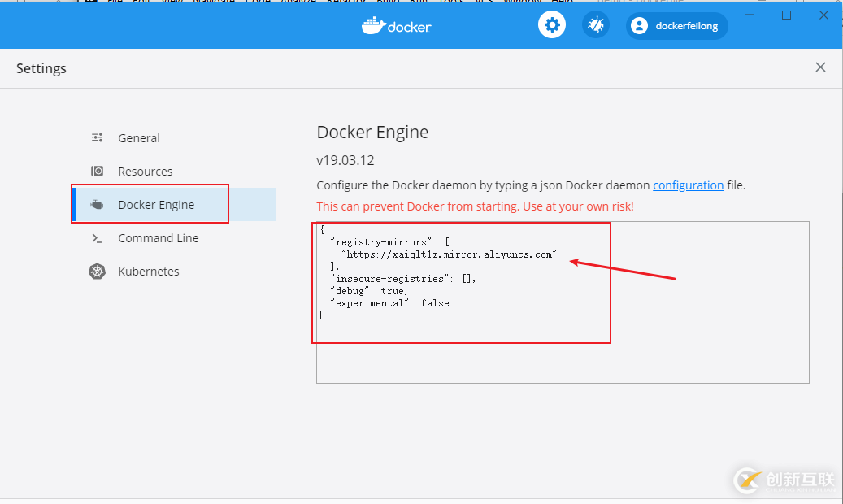This screenshot has height=504, width=843.
Task: Click the Resources sidebar icon
Action: pyautogui.click(x=97, y=171)
